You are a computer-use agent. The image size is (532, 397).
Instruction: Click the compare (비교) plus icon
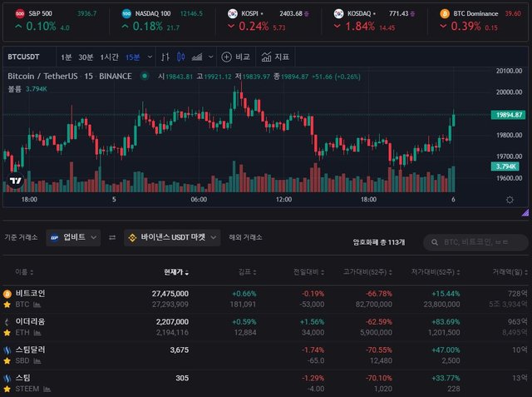click(x=226, y=57)
